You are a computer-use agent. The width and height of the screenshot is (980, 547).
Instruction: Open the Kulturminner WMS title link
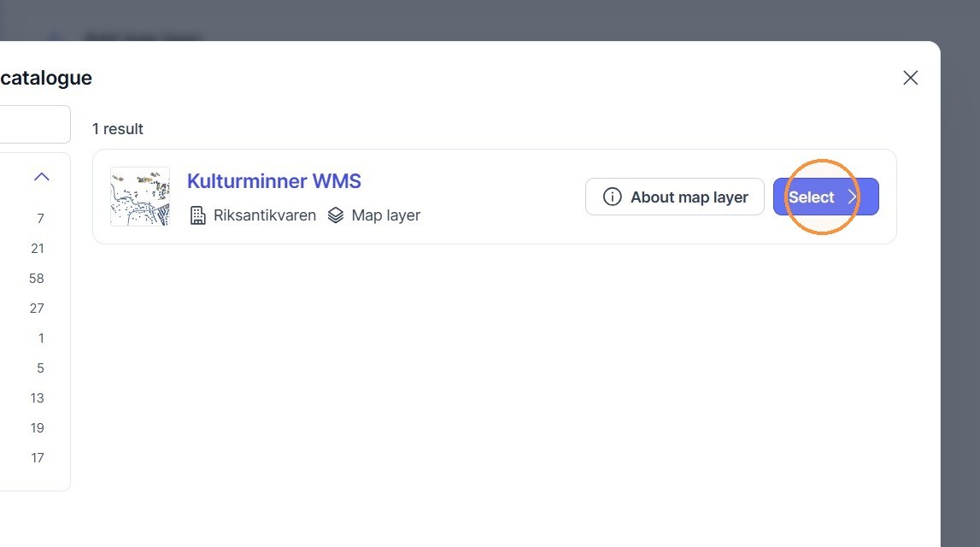273,180
